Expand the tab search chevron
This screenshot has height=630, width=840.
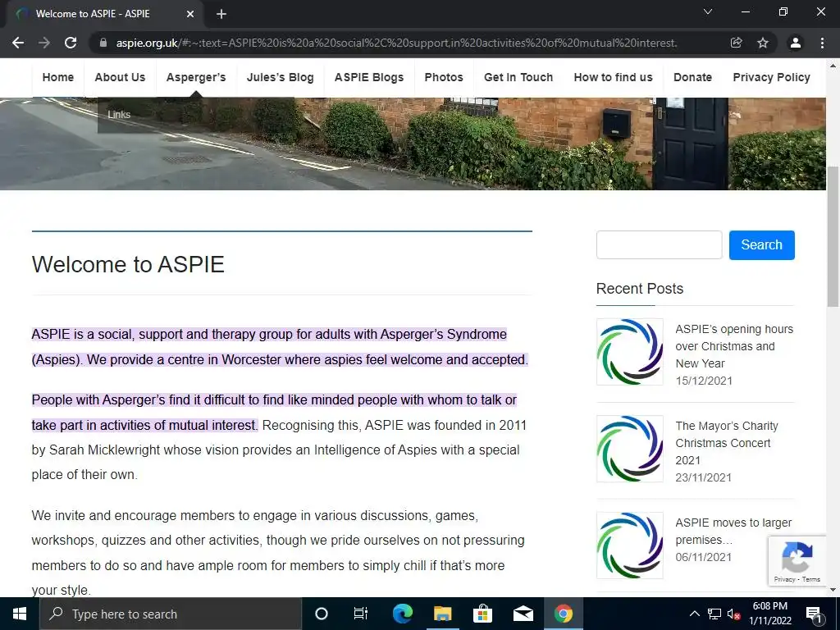click(x=708, y=11)
